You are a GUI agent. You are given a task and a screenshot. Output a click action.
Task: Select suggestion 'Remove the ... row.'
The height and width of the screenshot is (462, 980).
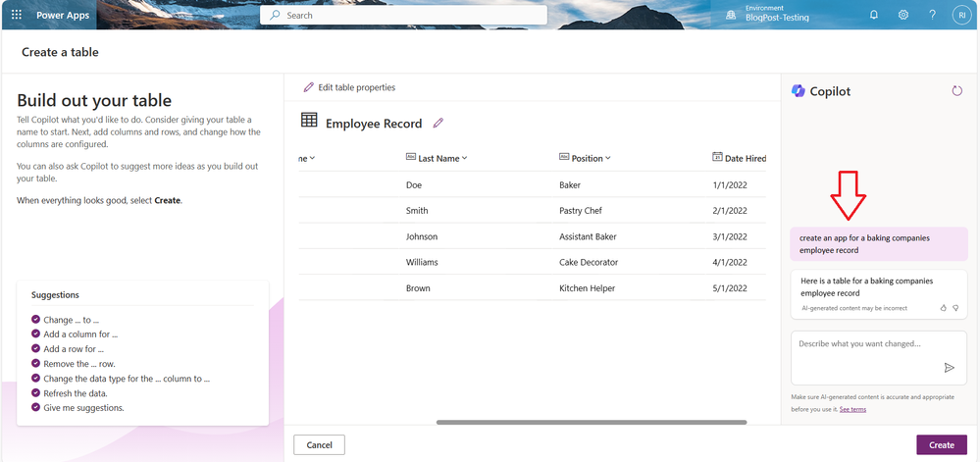pos(79,364)
